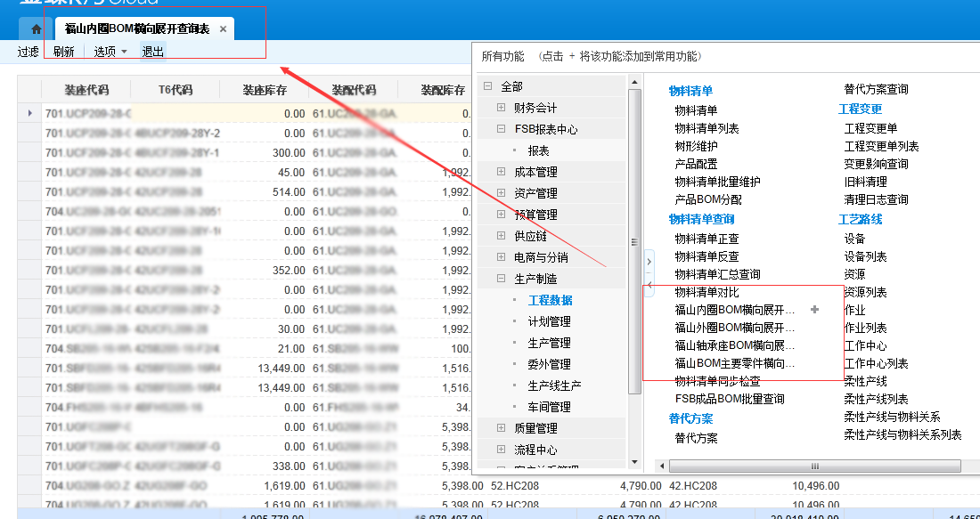980x519 pixels.
Task: Select 报表 under FSB报表中心
Action: [x=538, y=150]
